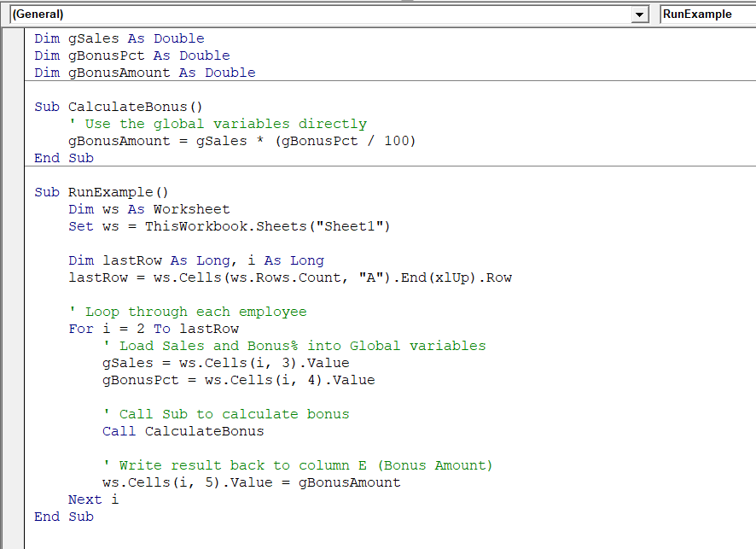Place cursor on Dim gSales As Double
756x549 pixels.
119,38
